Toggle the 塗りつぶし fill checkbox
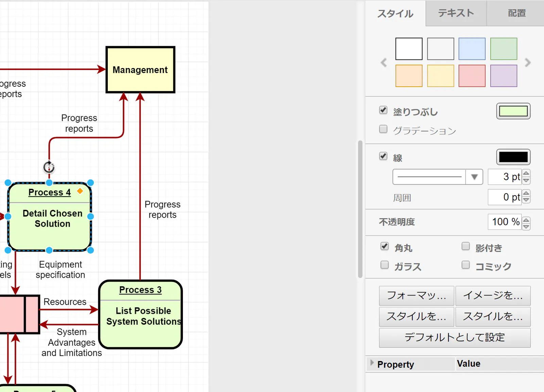Image resolution: width=544 pixels, height=392 pixels. click(x=383, y=110)
